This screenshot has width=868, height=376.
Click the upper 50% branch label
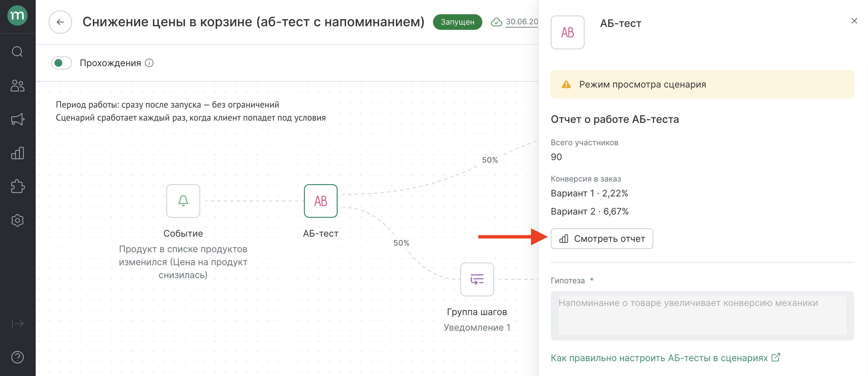[490, 160]
